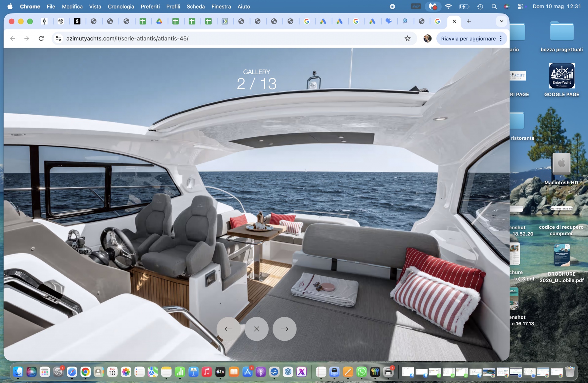This screenshot has height=383, width=588.
Task: Open macOS Control Center toggles
Action: 520,6
